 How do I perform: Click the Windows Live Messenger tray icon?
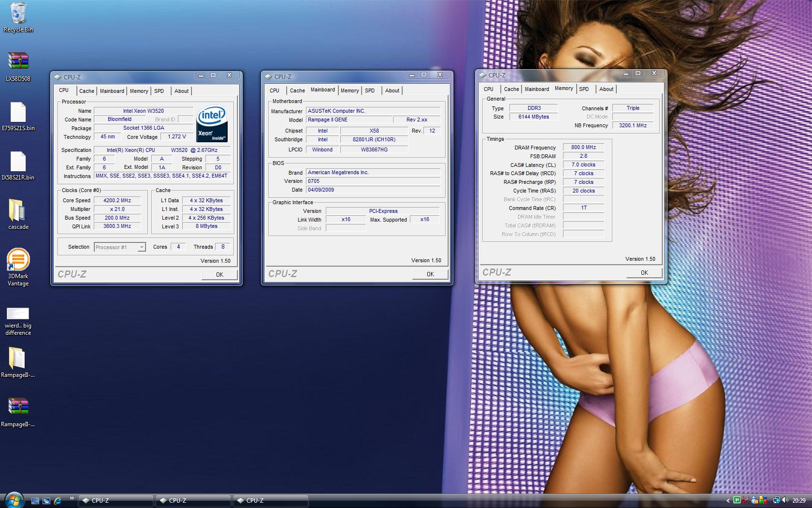(x=754, y=501)
